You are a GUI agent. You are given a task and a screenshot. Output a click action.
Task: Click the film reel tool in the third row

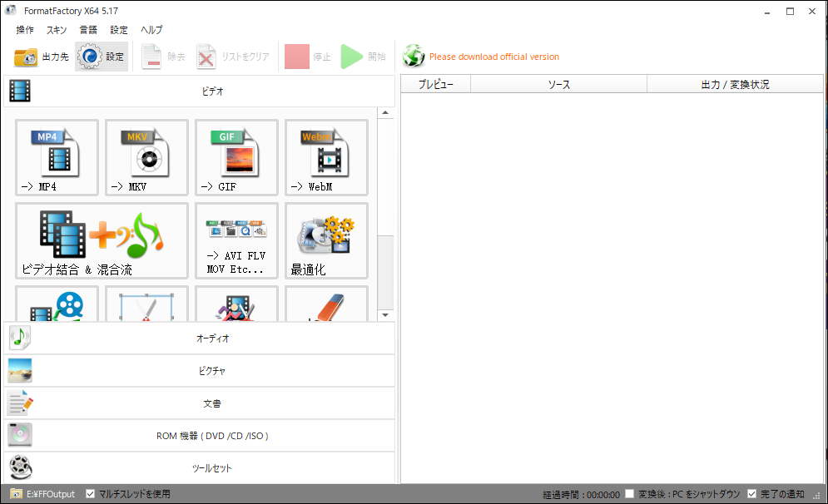tap(57, 304)
